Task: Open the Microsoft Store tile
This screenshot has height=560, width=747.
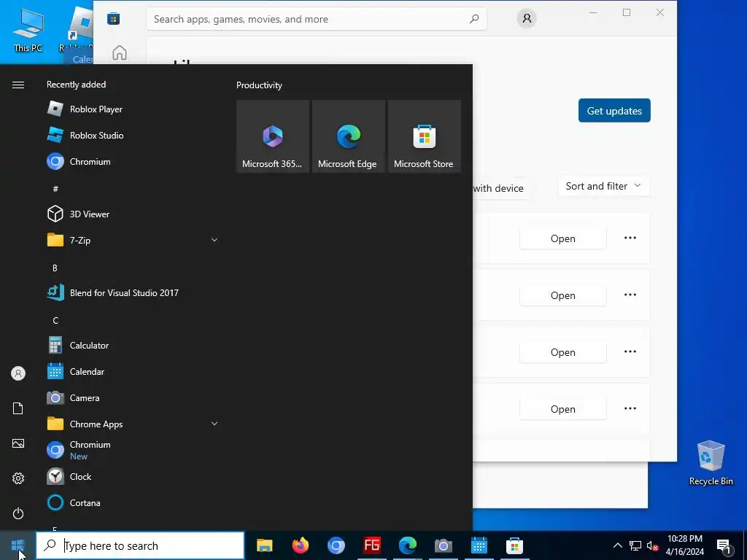Action: (x=424, y=136)
